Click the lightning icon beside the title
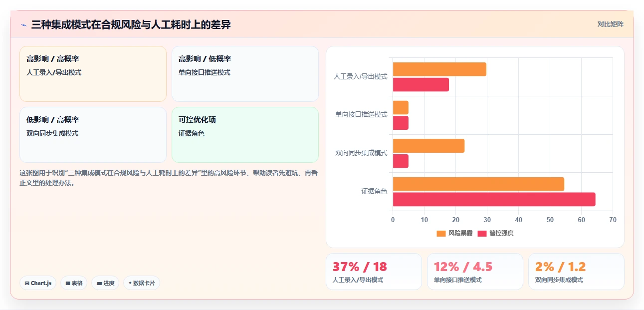The image size is (644, 310). click(23, 25)
